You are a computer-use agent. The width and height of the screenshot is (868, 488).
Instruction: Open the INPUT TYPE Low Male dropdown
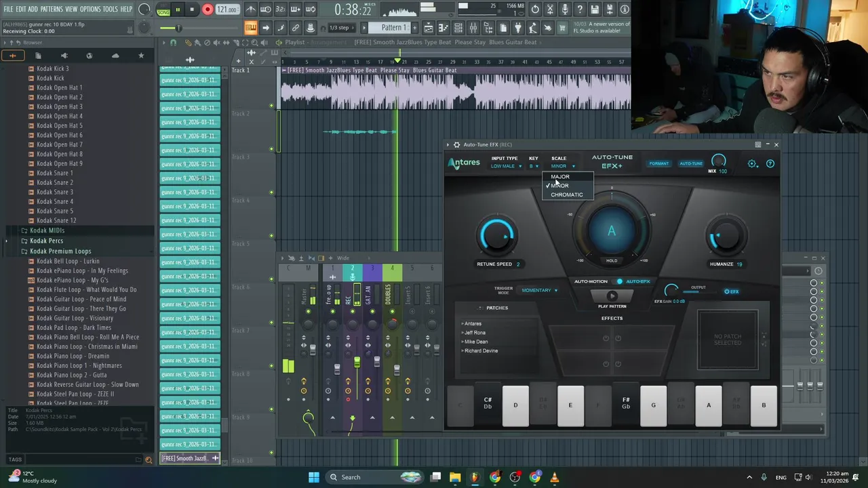(x=506, y=166)
